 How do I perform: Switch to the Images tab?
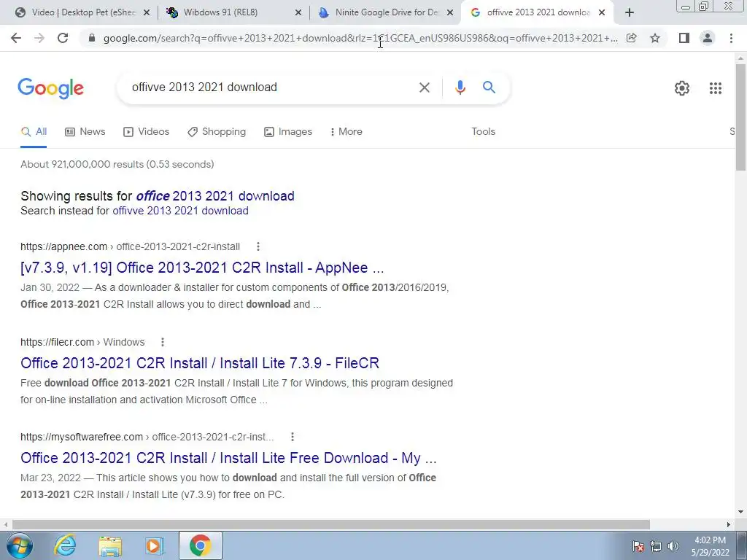coord(288,132)
